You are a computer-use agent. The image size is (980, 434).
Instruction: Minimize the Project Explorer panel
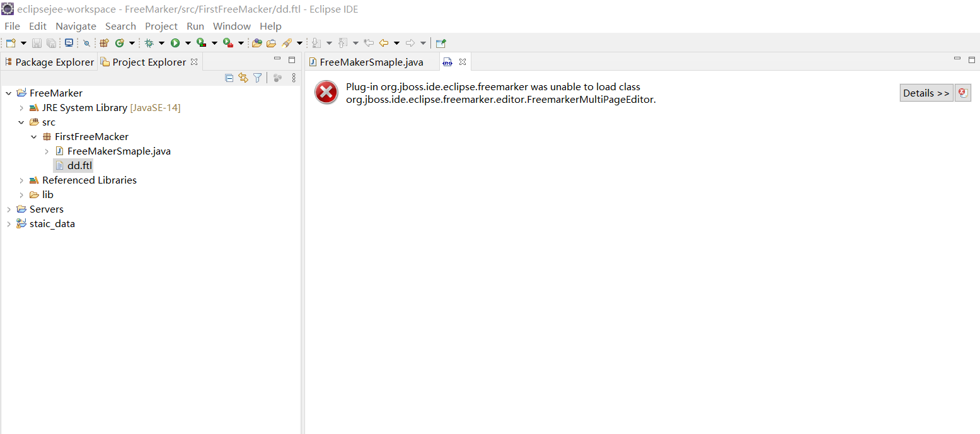click(277, 59)
